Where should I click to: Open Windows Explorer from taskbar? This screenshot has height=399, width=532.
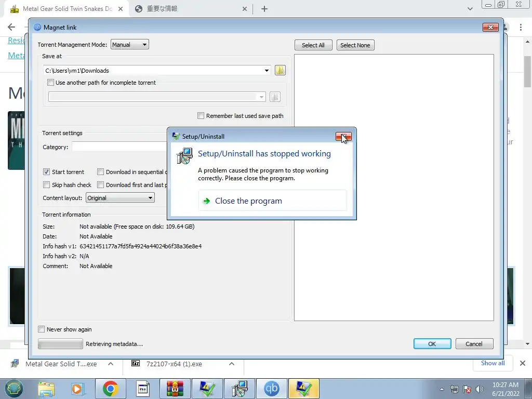click(46, 389)
